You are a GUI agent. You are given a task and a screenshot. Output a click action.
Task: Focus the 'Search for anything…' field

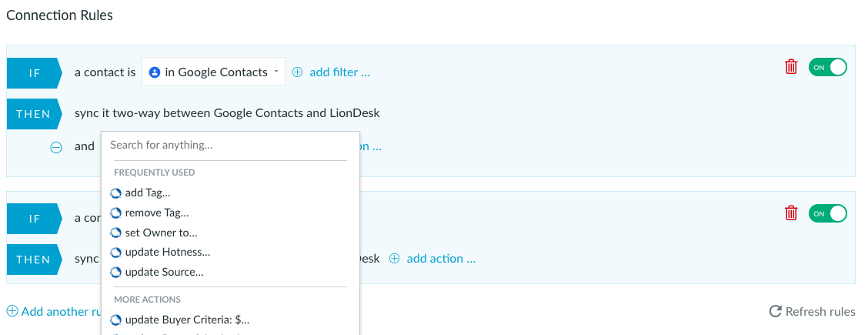(x=228, y=146)
